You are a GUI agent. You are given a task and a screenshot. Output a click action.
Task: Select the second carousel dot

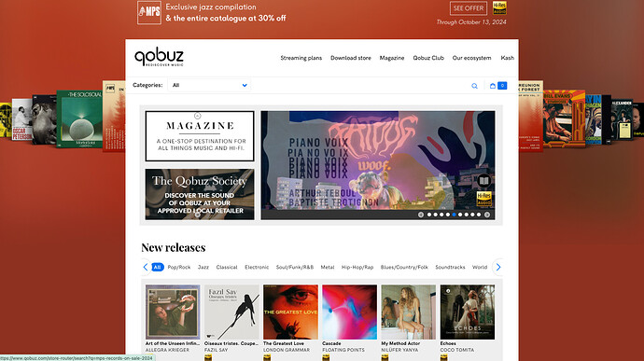pos(435,215)
